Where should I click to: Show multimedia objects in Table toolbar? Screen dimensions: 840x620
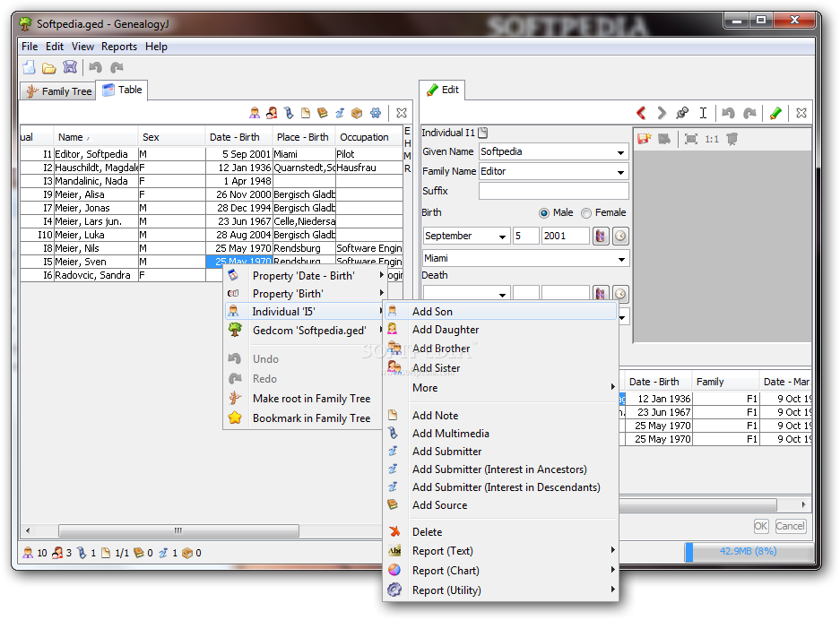(289, 113)
